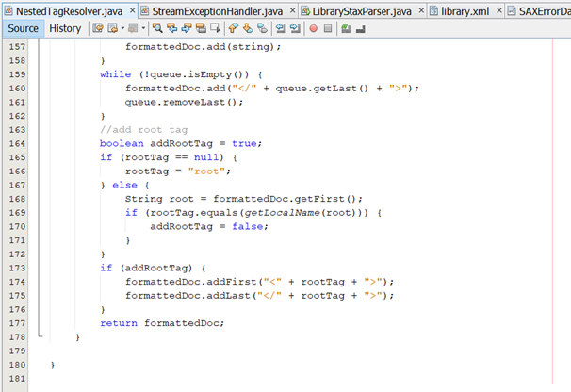Click 'return formattedDoc;' on line 177

[x=162, y=323]
